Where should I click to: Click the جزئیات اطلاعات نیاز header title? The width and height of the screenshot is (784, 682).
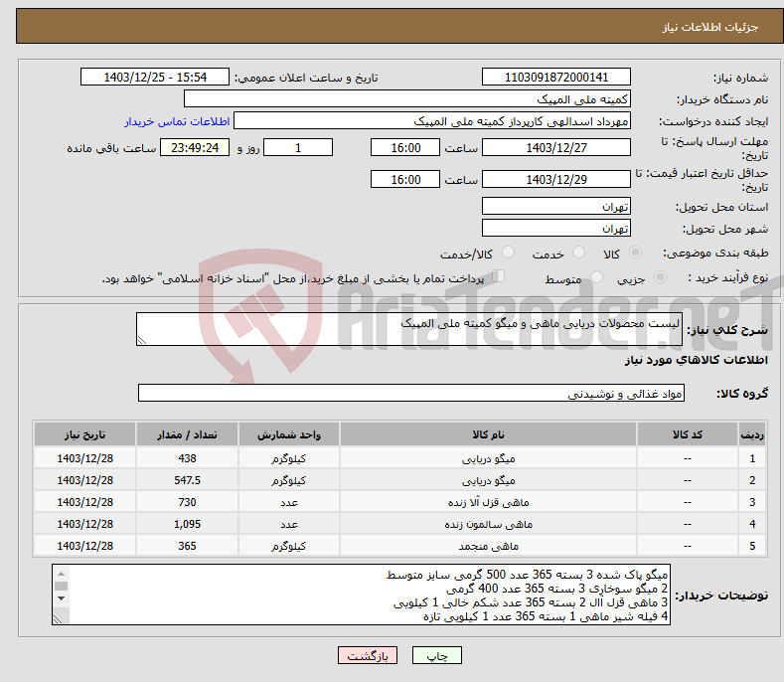(710, 27)
